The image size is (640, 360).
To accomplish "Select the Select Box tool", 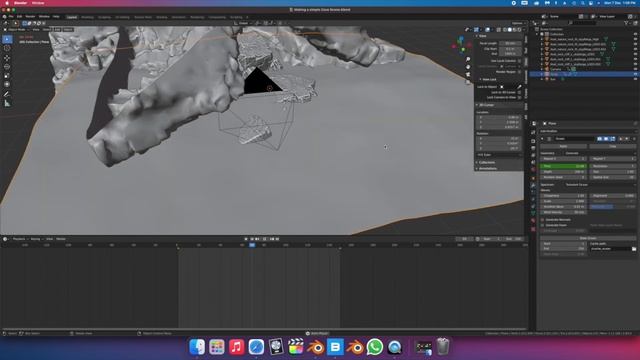I will point(7,39).
